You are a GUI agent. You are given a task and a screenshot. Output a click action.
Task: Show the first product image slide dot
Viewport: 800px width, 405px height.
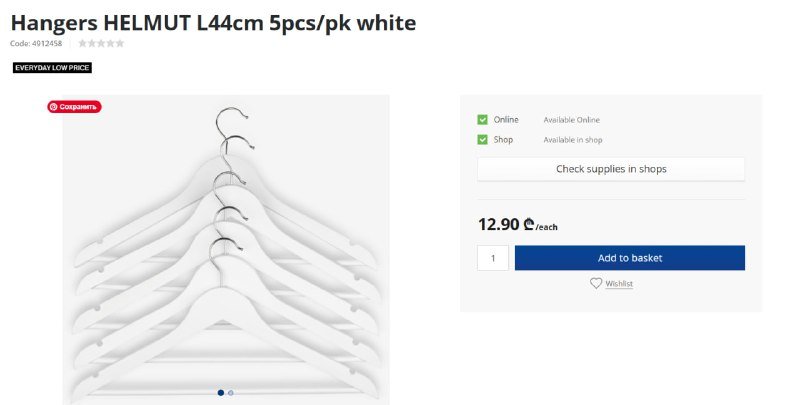pos(221,393)
